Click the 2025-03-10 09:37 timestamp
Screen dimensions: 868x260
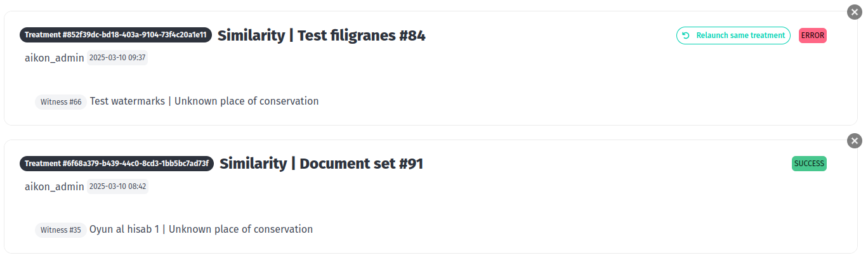117,58
